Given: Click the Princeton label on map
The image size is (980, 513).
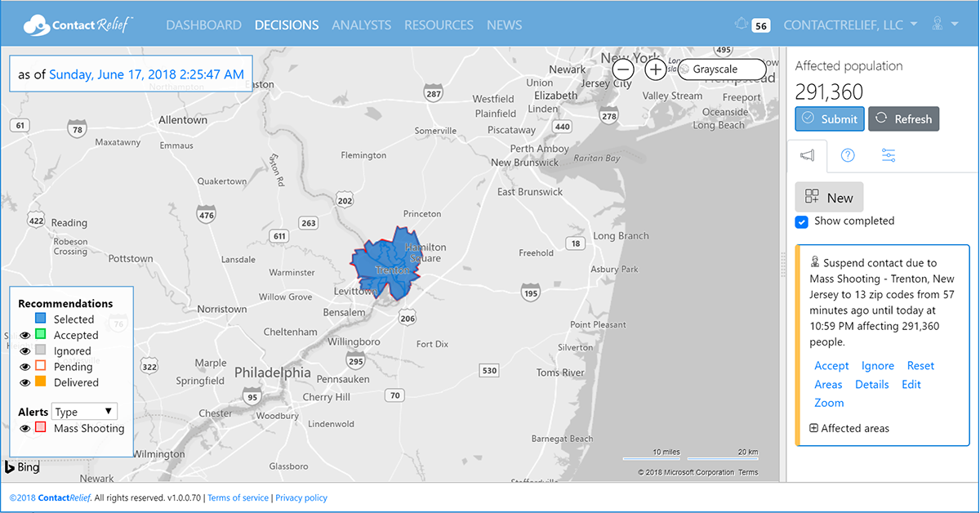Looking at the screenshot, I should [422, 214].
